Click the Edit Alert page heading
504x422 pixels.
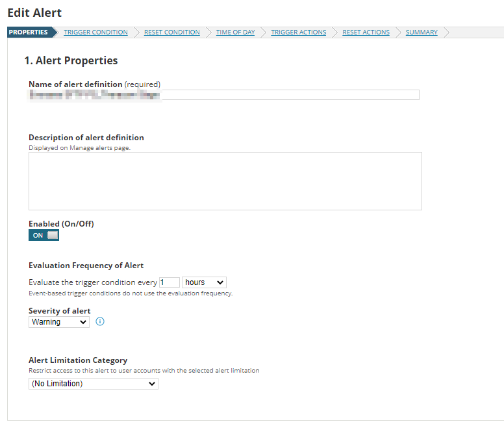(34, 13)
